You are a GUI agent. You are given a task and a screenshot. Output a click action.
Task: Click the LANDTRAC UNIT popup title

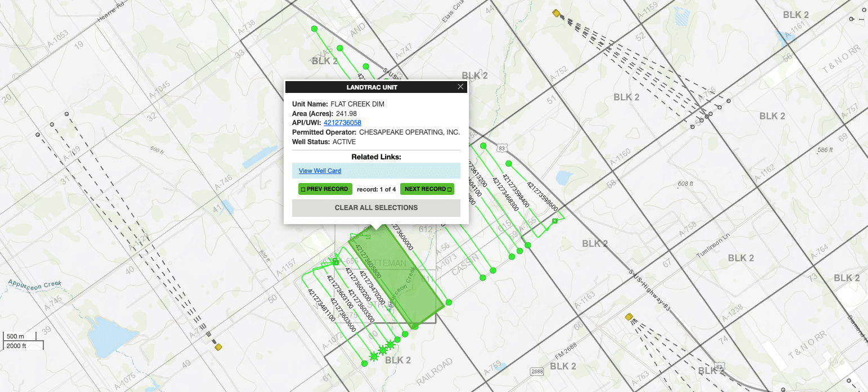372,87
